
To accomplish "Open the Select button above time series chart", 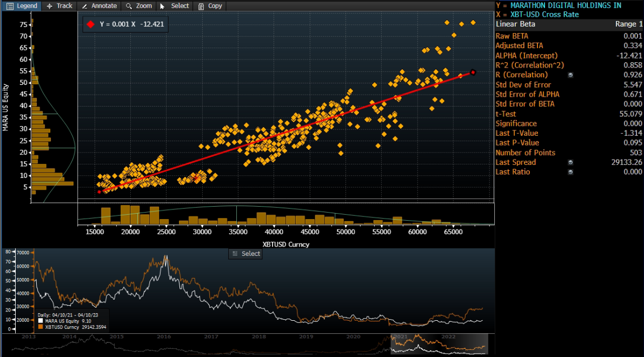I will tap(245, 254).
